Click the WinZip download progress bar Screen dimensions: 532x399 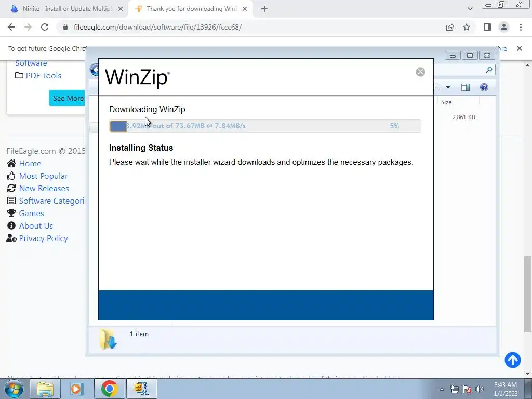point(265,126)
